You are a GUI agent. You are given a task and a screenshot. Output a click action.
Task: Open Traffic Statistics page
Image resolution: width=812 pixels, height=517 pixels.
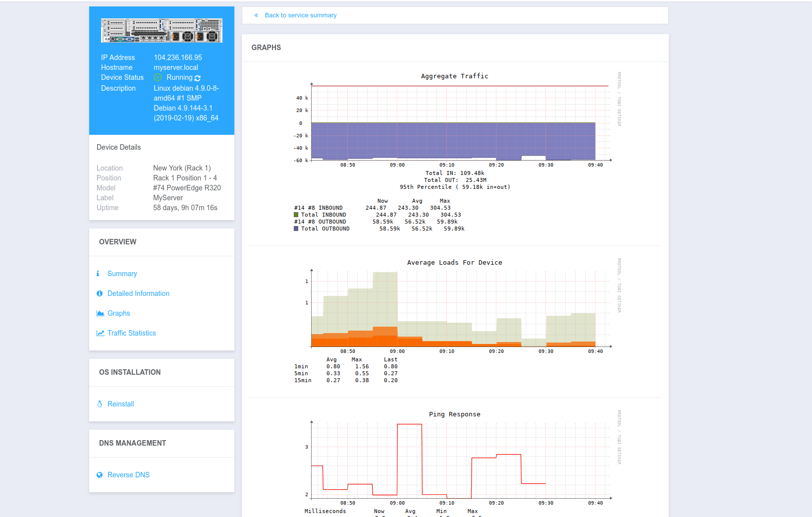click(x=131, y=333)
